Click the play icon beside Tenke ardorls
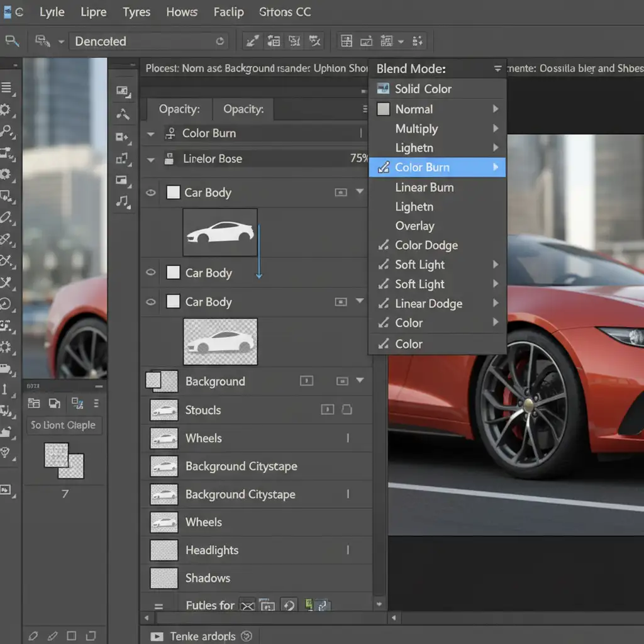Viewport: 644px width, 644px height. (x=155, y=636)
